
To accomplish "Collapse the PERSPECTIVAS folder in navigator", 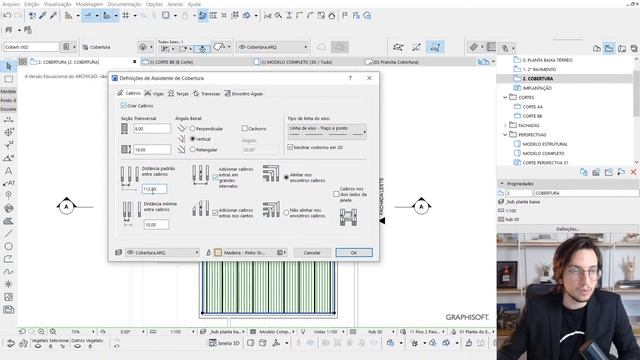I will 505,135.
